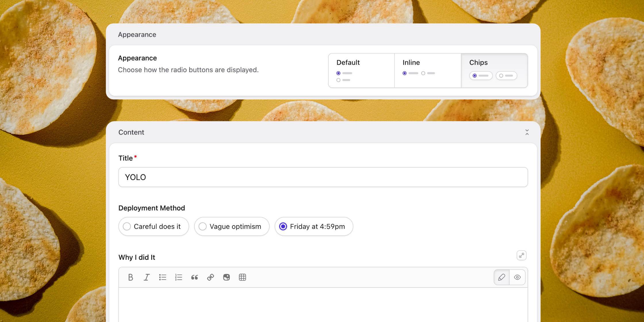Image resolution: width=644 pixels, height=322 pixels.
Task: Insert a bulleted list
Action: 163,277
